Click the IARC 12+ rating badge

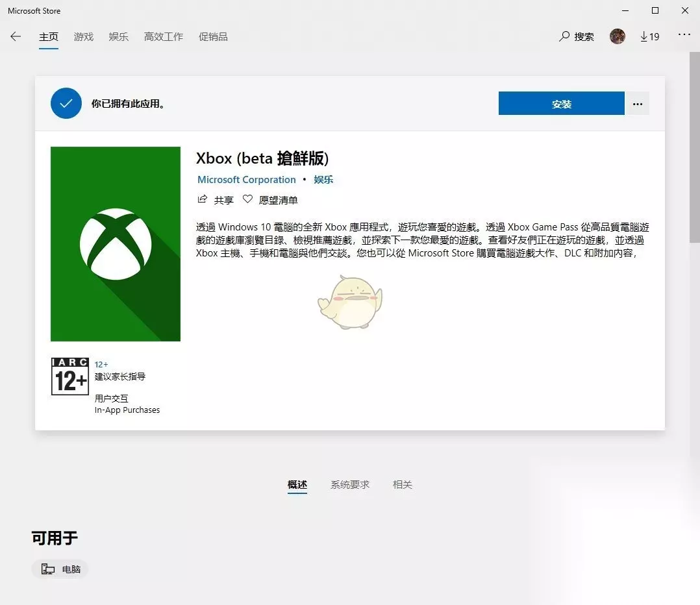70,376
